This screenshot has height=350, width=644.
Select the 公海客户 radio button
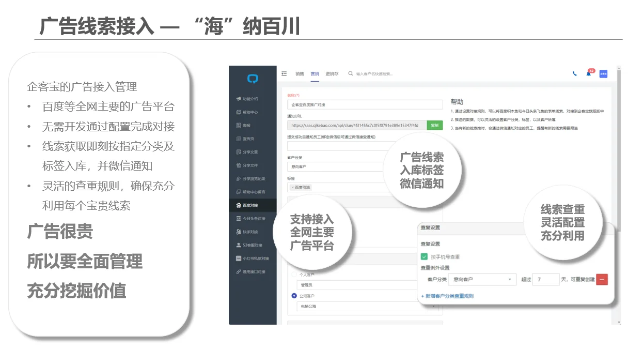tap(294, 296)
